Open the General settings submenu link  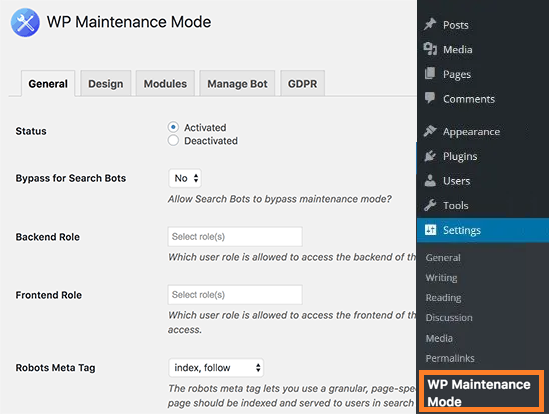click(443, 258)
